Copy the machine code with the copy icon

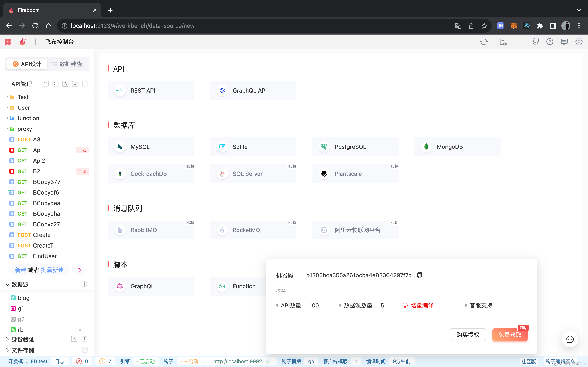419,275
